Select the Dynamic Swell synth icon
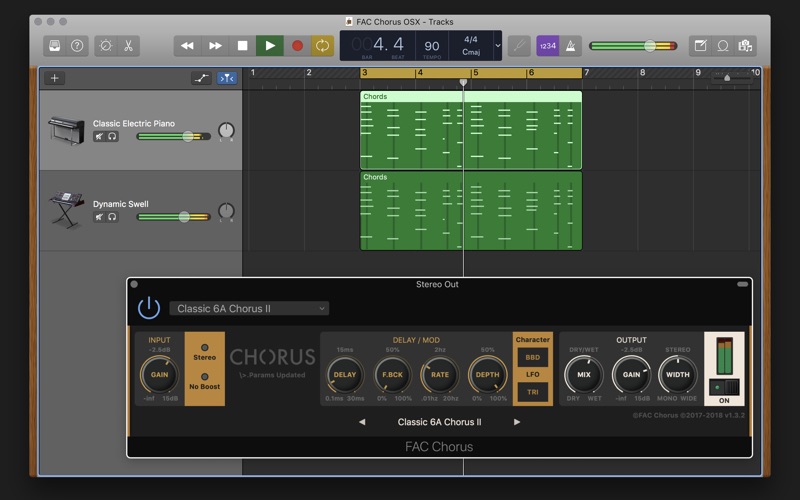Screen dimensions: 800x500 [67, 209]
